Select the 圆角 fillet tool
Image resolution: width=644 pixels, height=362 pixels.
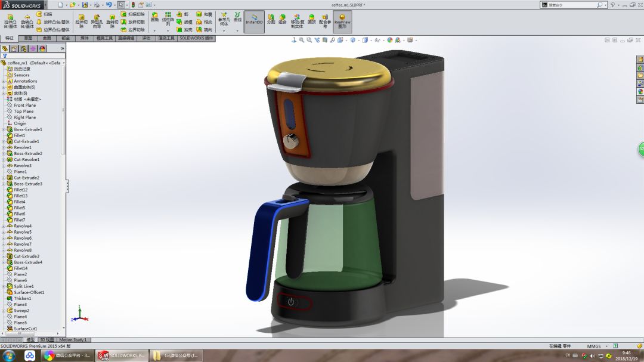154,18
